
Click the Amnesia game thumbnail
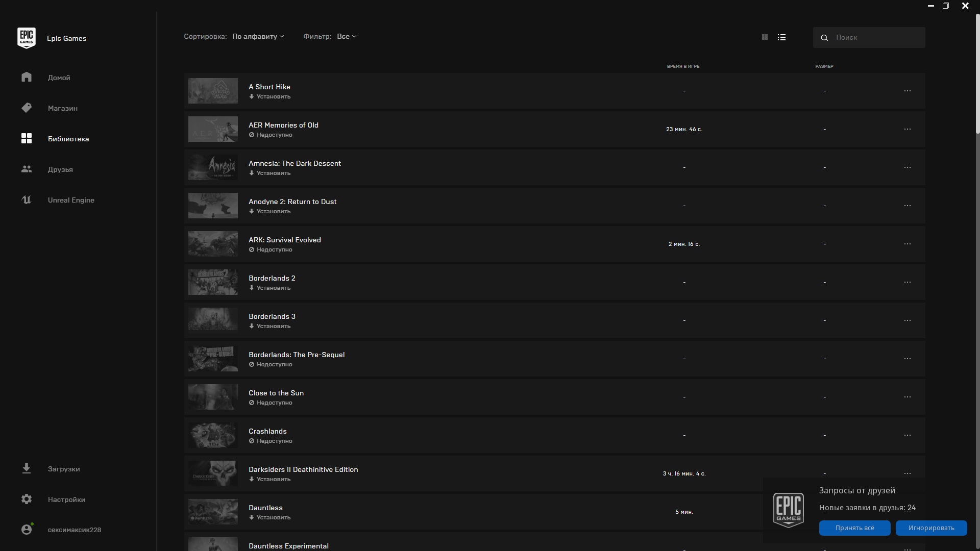pyautogui.click(x=213, y=167)
